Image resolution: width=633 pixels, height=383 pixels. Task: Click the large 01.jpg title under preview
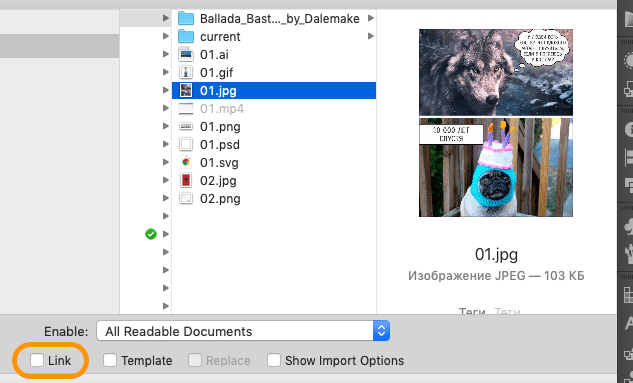pyautogui.click(x=496, y=254)
